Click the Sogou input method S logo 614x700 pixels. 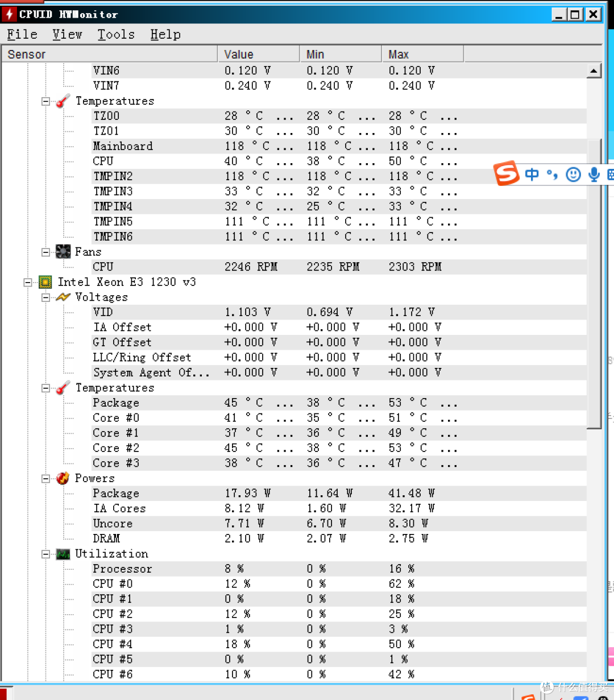[x=507, y=174]
